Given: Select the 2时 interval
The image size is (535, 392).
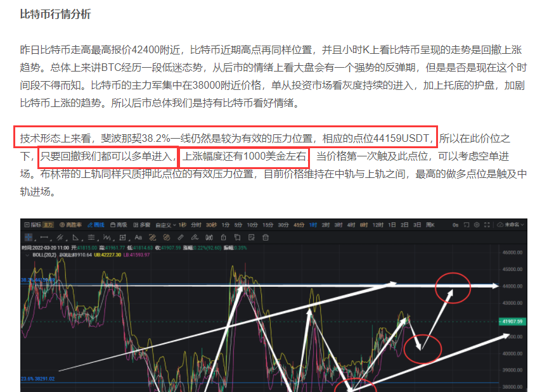Looking at the screenshot, I should (326, 225).
